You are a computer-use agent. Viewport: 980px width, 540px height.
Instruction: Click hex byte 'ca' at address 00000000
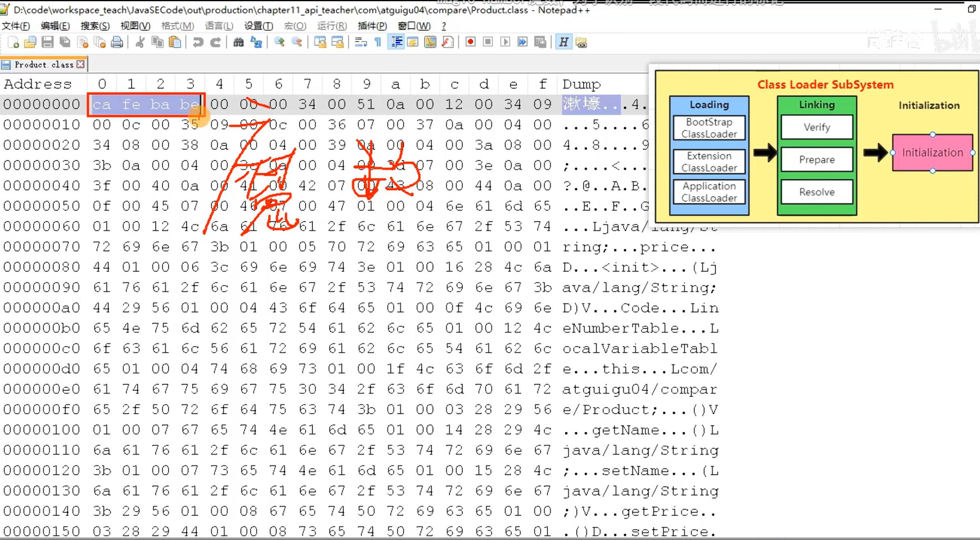(102, 105)
